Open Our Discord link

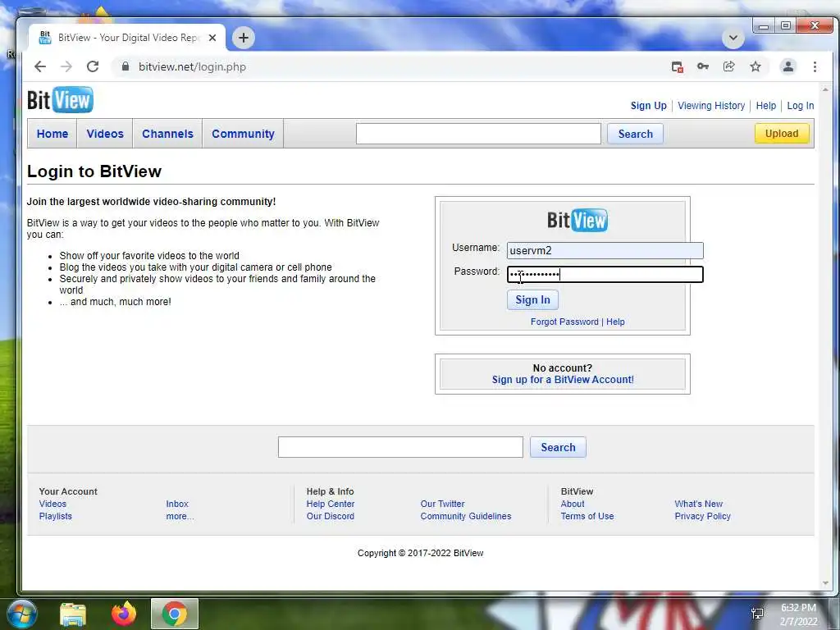point(330,516)
